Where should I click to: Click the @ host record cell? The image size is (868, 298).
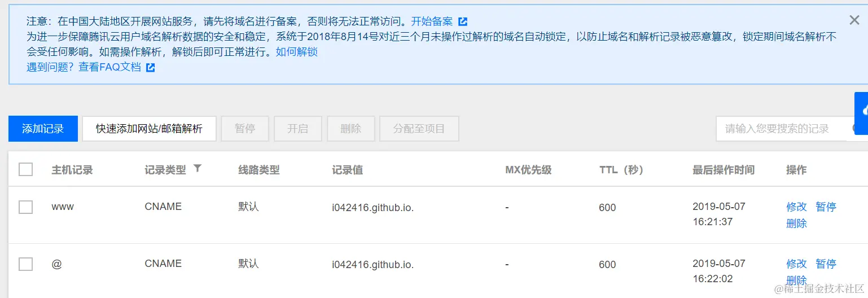click(56, 264)
